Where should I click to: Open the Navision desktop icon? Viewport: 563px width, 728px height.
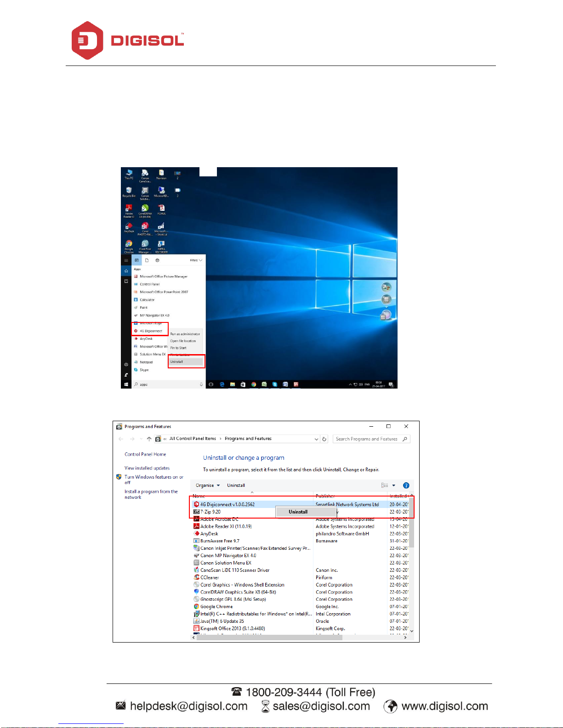(x=161, y=175)
